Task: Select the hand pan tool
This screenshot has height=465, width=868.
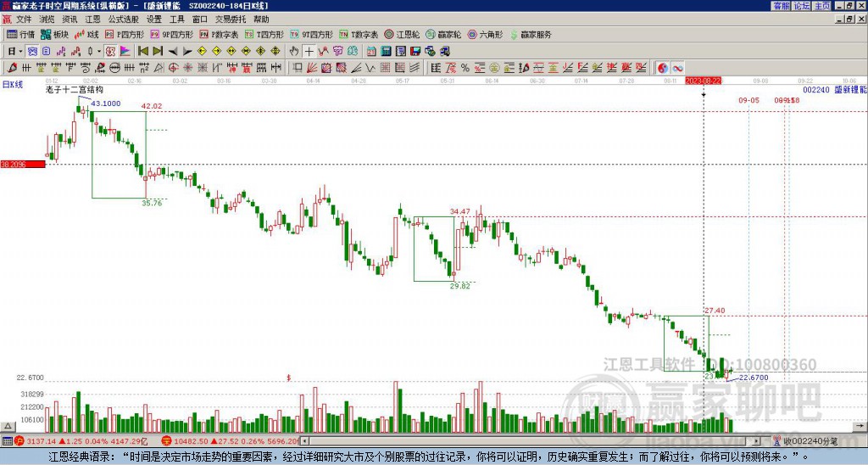Action: 294,52
